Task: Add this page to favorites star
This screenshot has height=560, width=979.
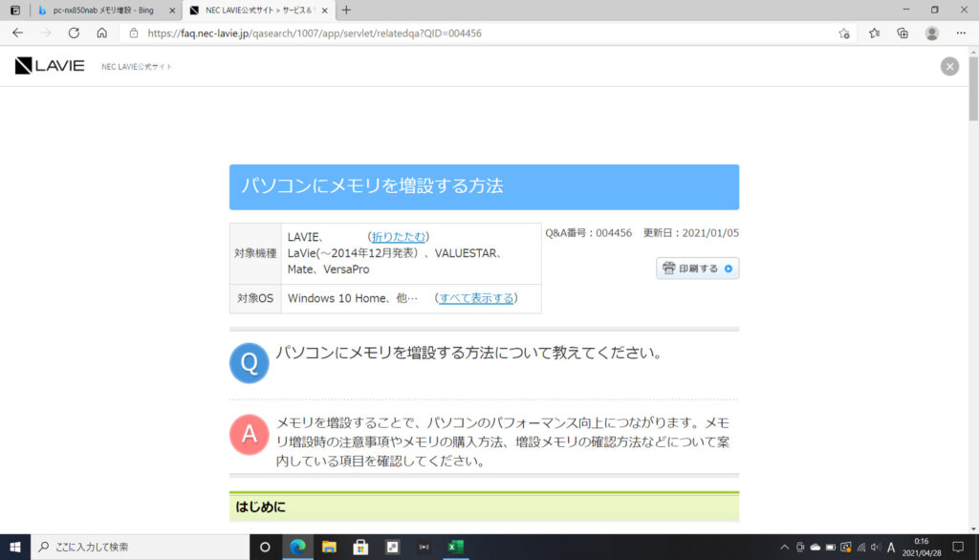Action: pos(844,32)
